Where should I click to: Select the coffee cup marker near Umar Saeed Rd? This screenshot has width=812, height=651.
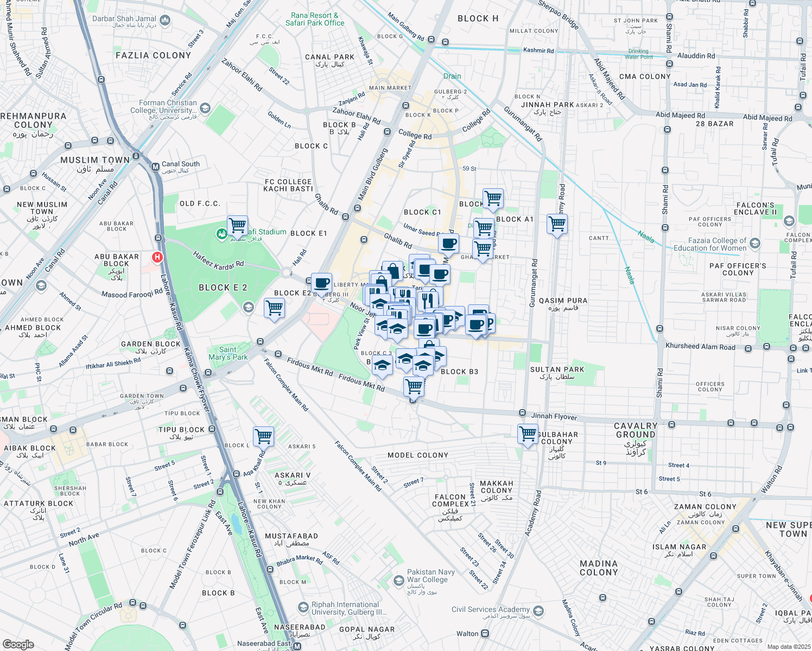448,245
